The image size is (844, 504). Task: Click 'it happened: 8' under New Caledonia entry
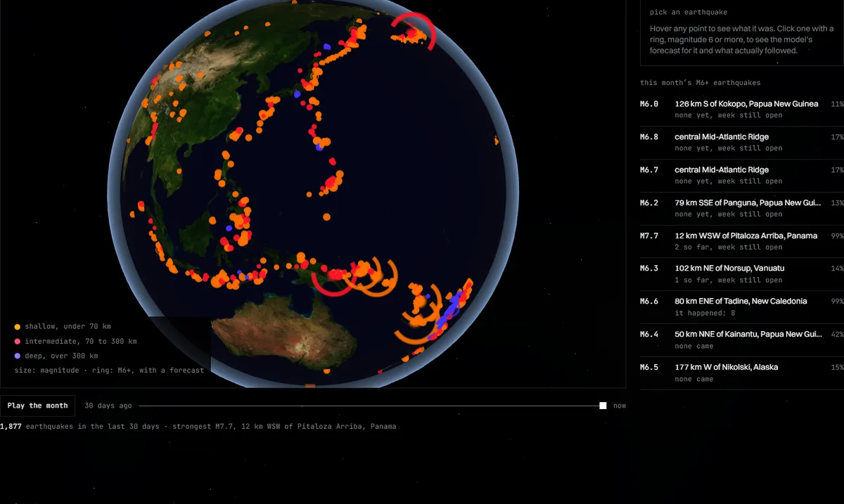(x=705, y=313)
